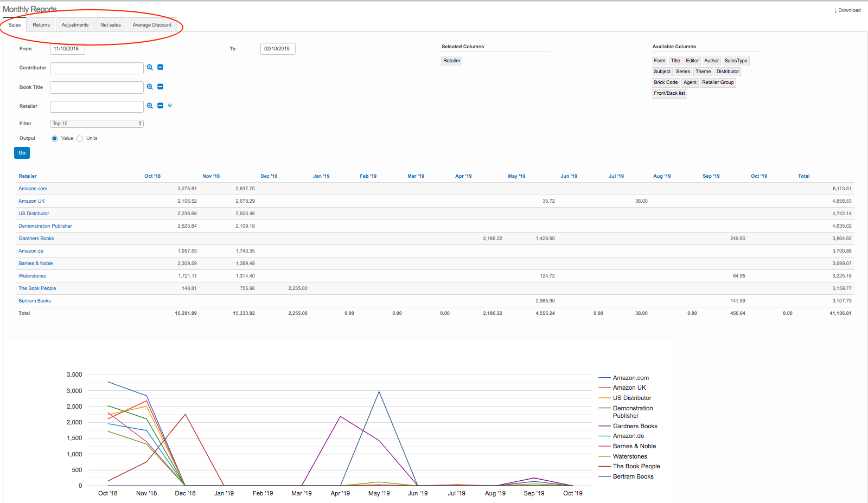Click Gardners Books legend color line
The image size is (868, 503).
click(x=604, y=426)
